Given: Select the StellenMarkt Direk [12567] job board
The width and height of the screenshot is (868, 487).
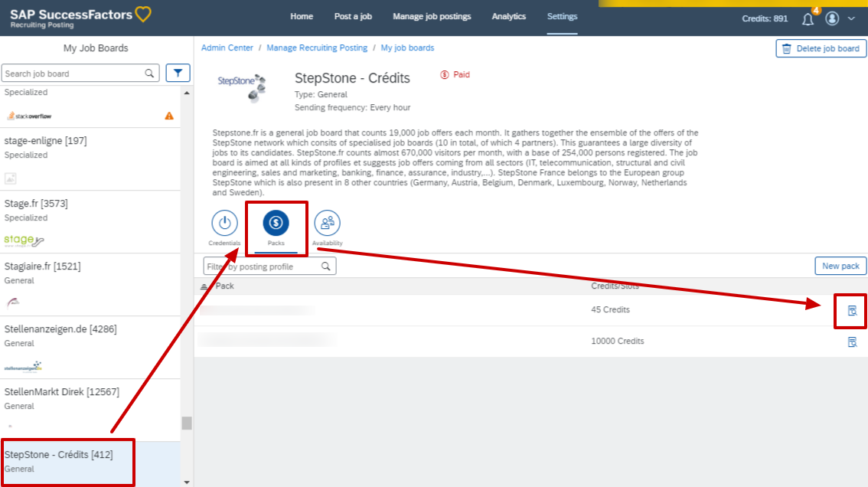Looking at the screenshot, I should coord(90,410).
